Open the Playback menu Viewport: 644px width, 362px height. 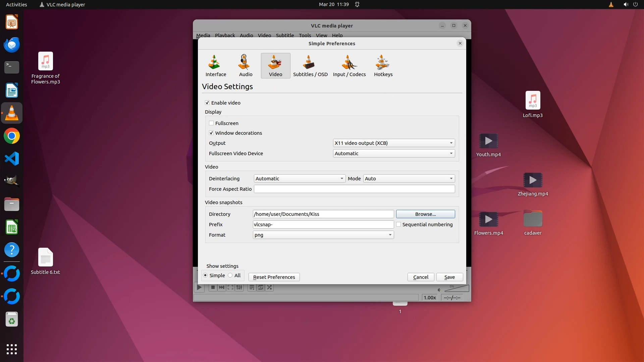pos(225,35)
